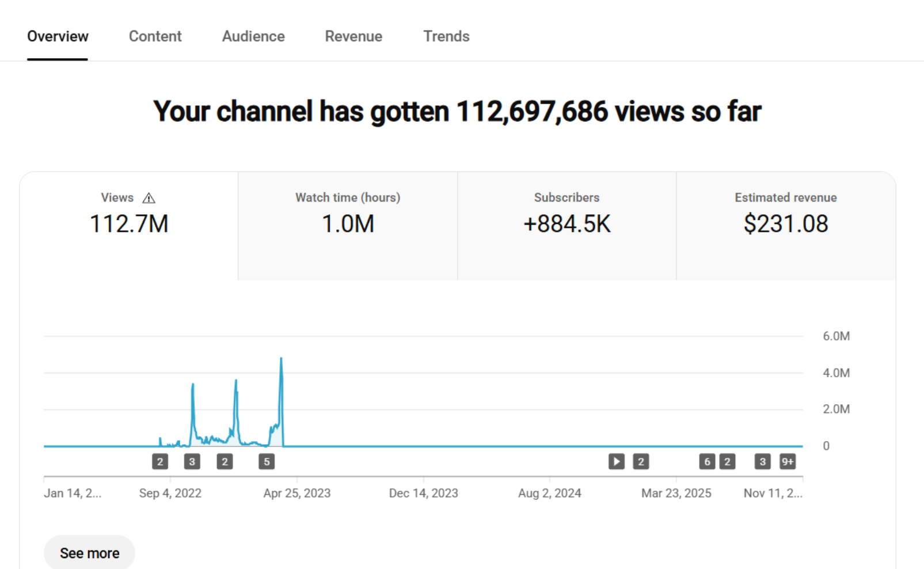The image size is (924, 569).
Task: Open the '3' marker just after Sep 4, 2022
Action: [192, 461]
